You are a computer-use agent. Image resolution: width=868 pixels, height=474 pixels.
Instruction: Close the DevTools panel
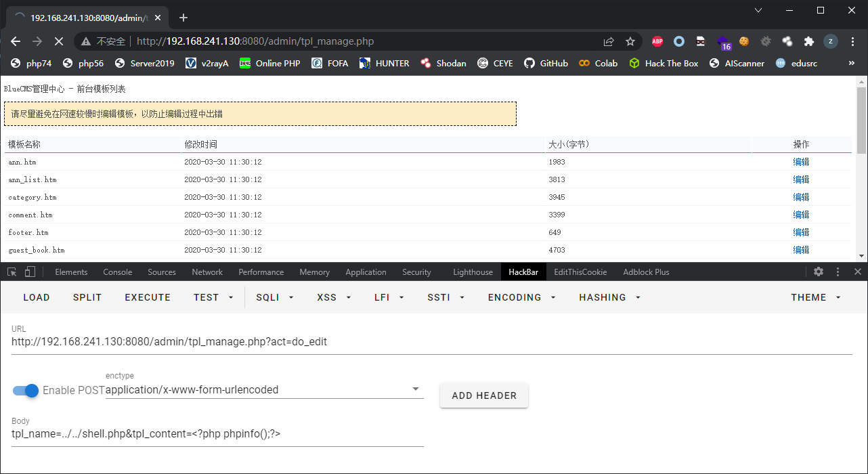858,272
